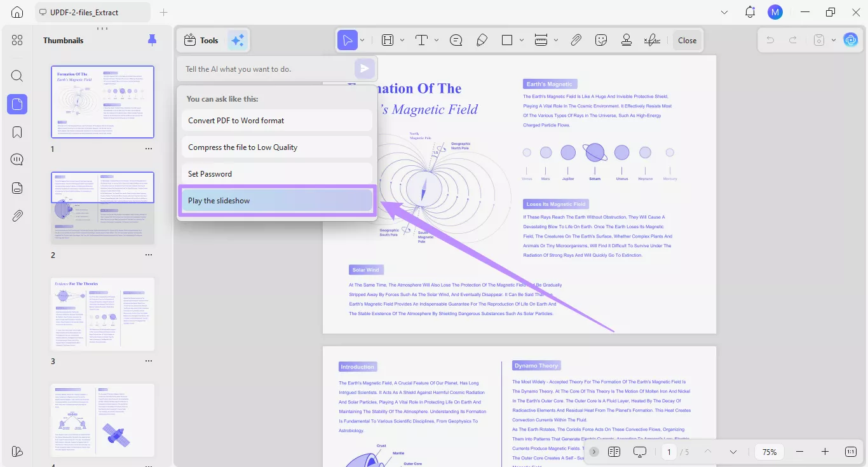Undo the last action

(x=770, y=40)
